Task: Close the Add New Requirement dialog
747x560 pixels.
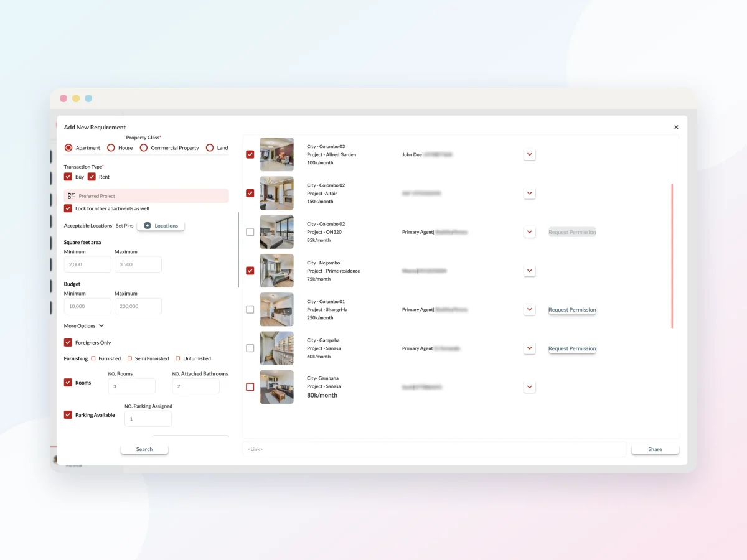Action: tap(676, 127)
